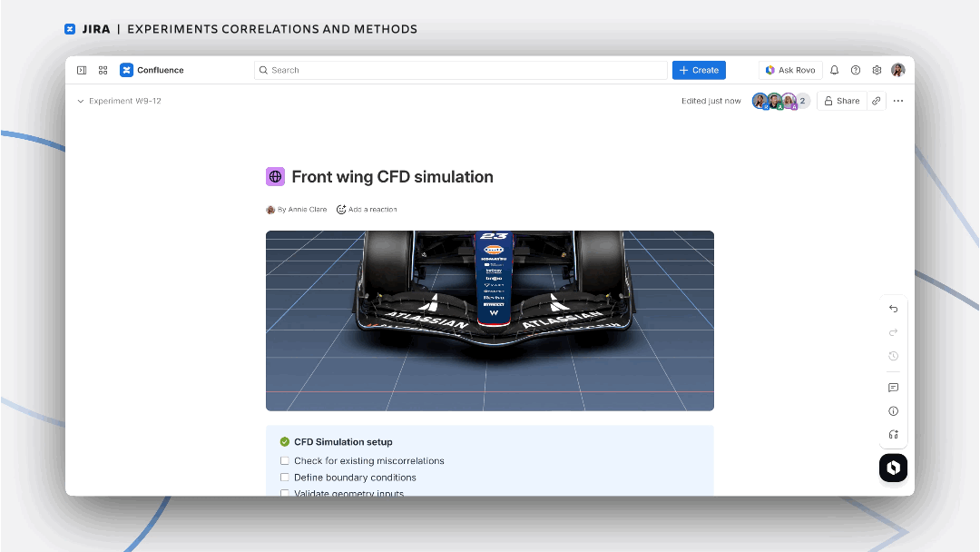The height and width of the screenshot is (552, 980).
Task: Click the page details info icon
Action: click(x=893, y=410)
